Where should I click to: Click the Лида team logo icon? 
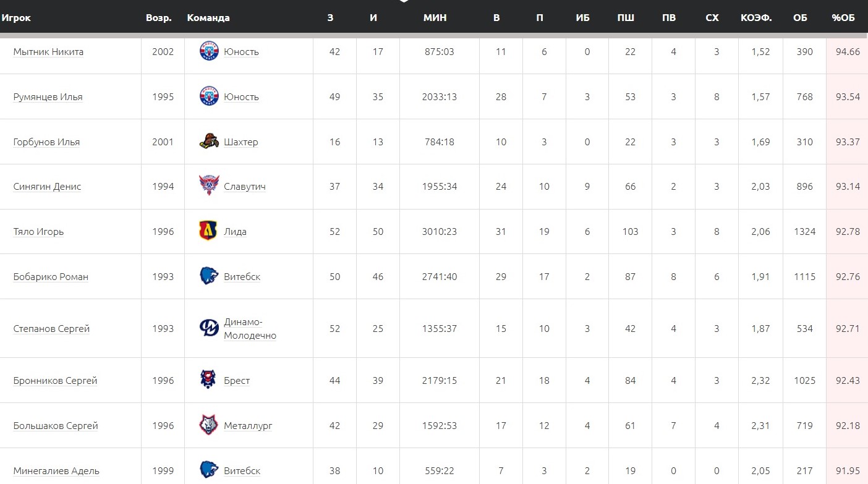click(x=208, y=231)
